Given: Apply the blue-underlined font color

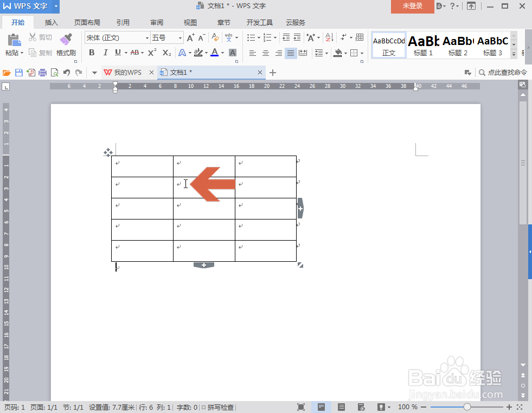Looking at the screenshot, I should click(x=214, y=53).
